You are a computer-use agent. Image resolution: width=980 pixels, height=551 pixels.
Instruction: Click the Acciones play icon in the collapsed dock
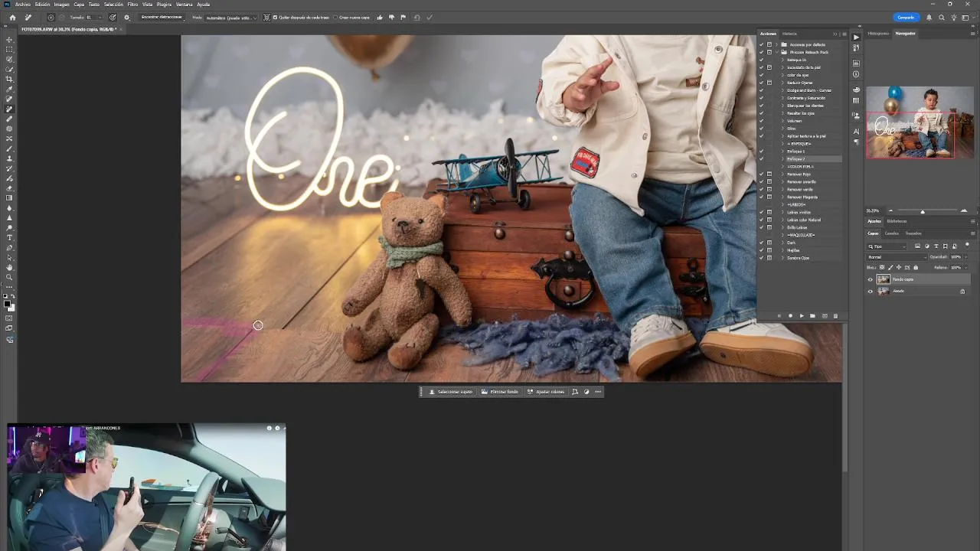pyautogui.click(x=856, y=37)
